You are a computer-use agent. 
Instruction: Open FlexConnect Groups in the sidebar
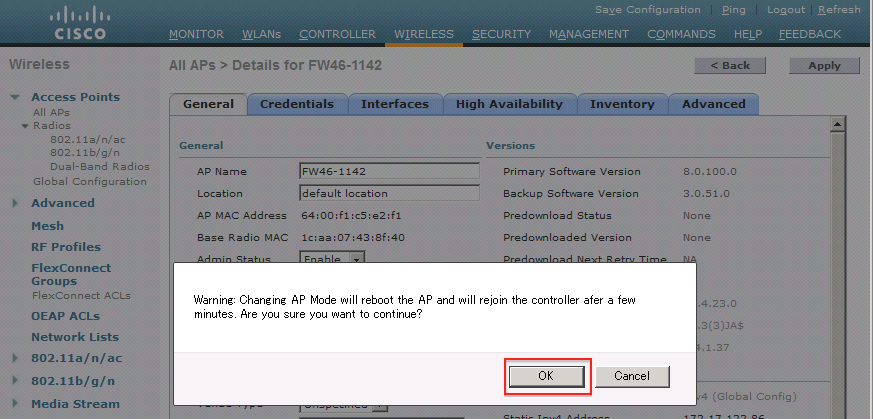[71, 274]
